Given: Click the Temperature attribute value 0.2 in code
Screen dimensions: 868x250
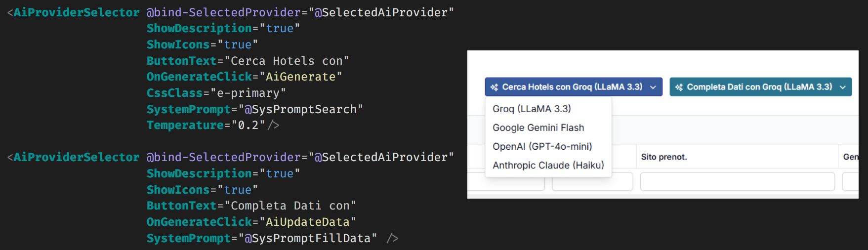Looking at the screenshot, I should (x=248, y=125).
